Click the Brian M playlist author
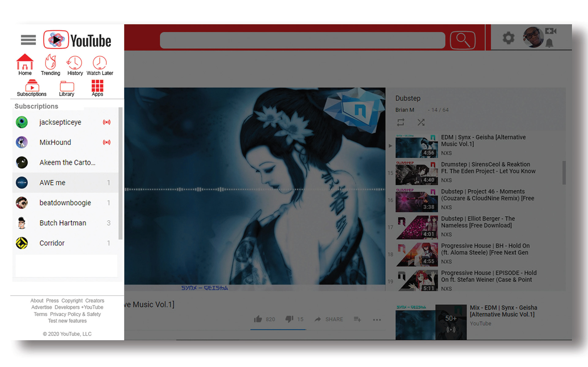Screen dimensions: 588x367 coord(405,110)
